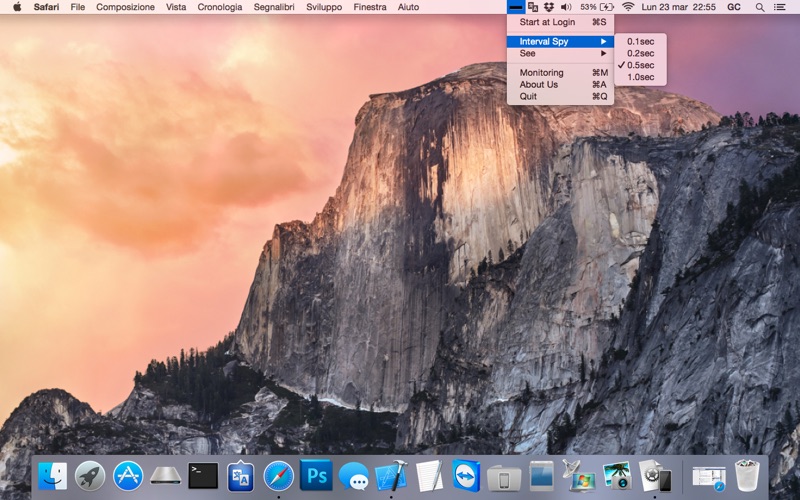Click the date and time Lun 23 mar
800x500 pixels.
pos(679,7)
